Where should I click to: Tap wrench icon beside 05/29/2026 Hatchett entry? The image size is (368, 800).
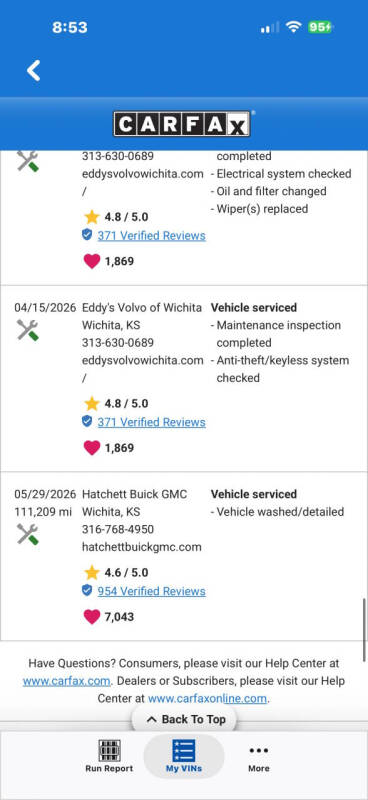(x=28, y=534)
